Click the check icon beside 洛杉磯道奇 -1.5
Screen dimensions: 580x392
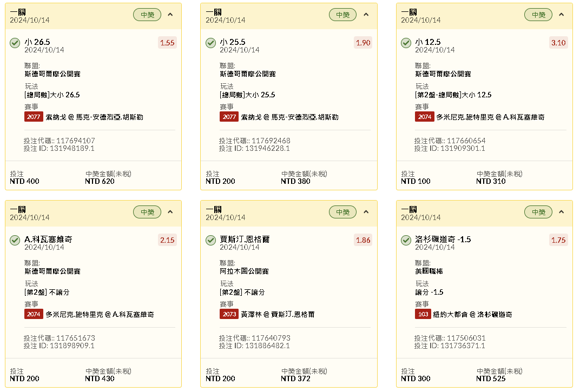coord(406,240)
